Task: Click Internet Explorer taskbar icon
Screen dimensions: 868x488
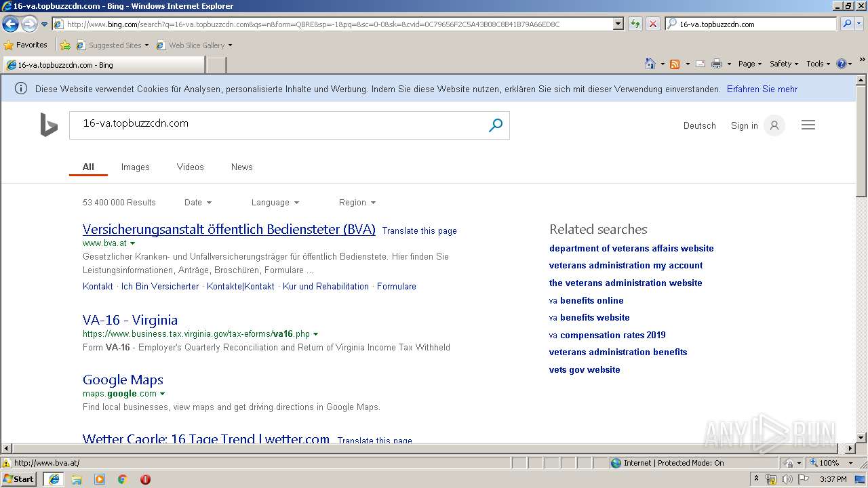Action: tap(54, 479)
